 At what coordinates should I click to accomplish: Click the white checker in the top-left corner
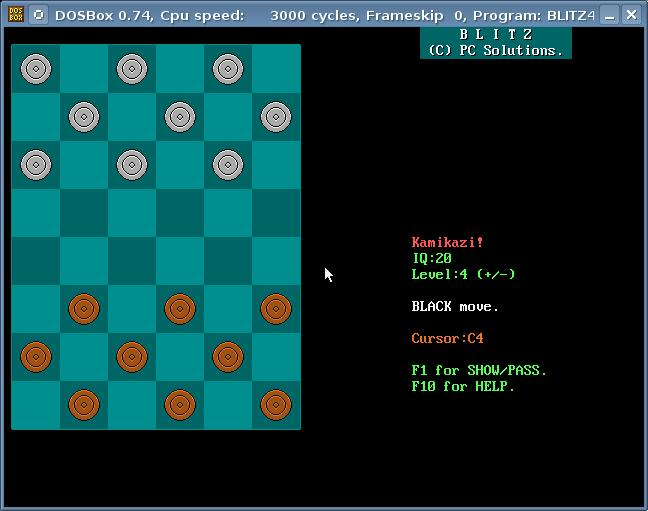pyautogui.click(x=36, y=69)
